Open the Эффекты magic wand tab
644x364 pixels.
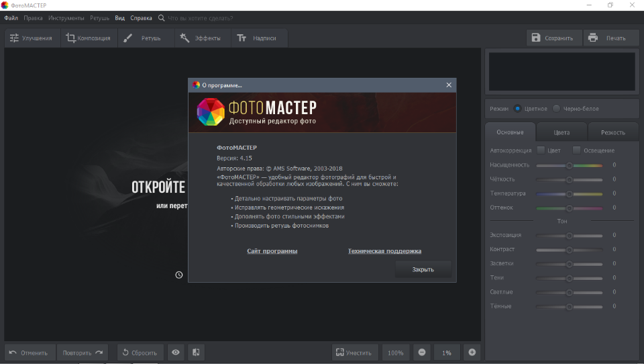coord(202,38)
